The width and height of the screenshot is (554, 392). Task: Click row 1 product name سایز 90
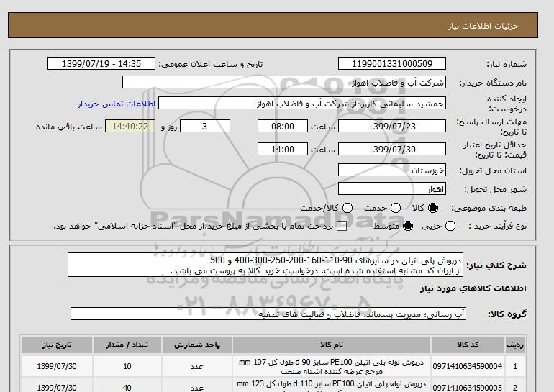click(332, 367)
